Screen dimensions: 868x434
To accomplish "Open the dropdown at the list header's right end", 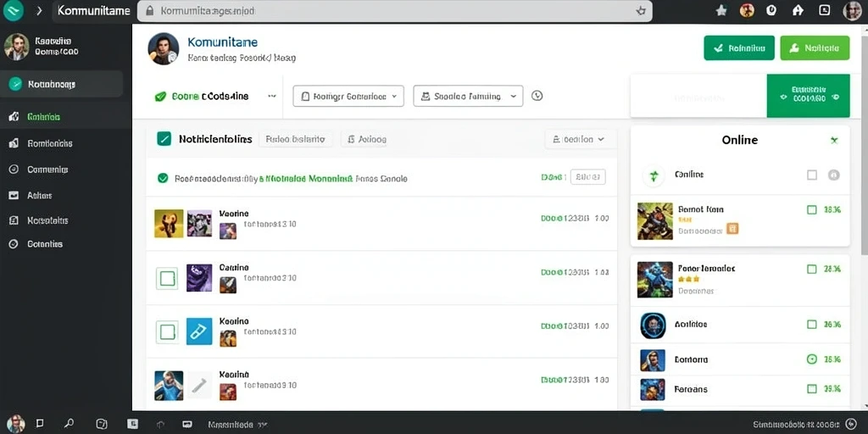I will [x=581, y=140].
